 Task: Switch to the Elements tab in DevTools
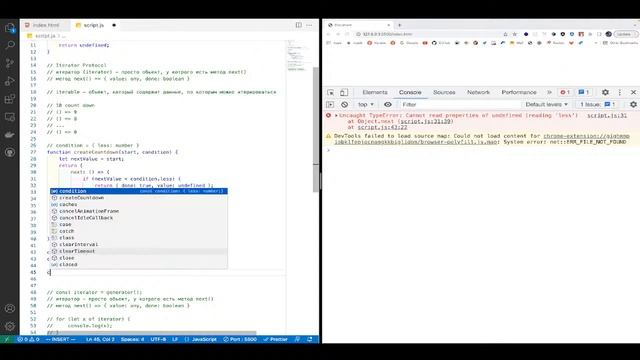pos(375,93)
